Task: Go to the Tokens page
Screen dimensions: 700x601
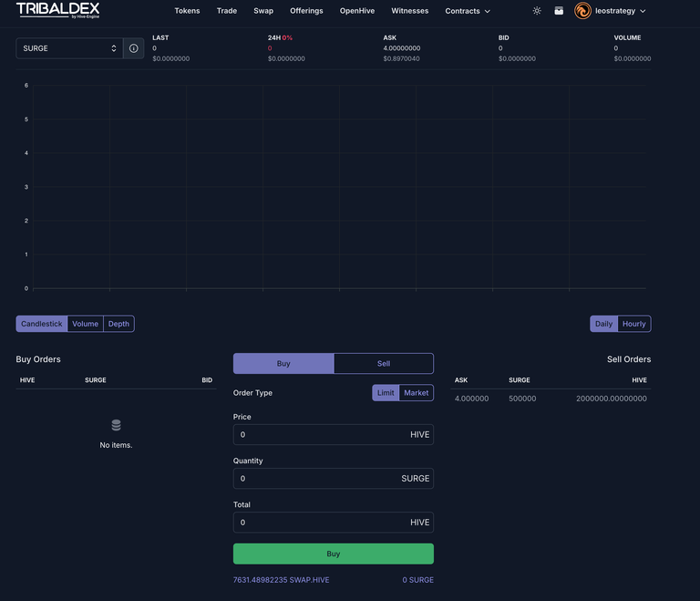Action: tap(187, 11)
